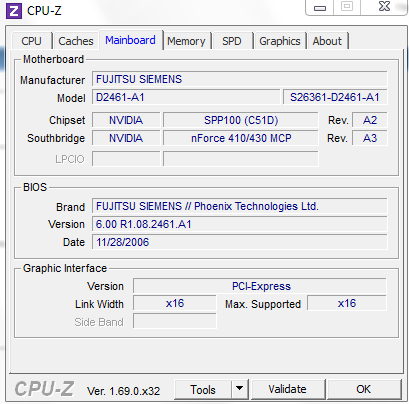Click the Link Width x16 value
This screenshot has height=404, width=409.
(x=175, y=303)
